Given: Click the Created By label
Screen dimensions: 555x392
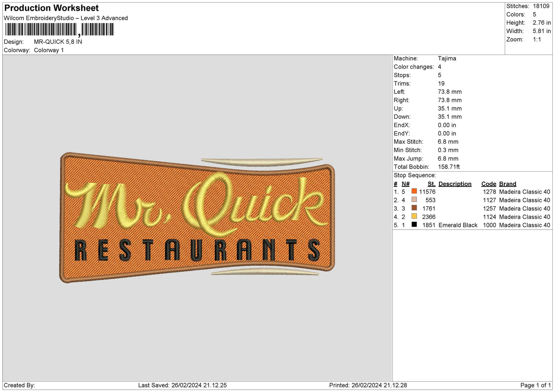Looking at the screenshot, I should pos(19,385).
